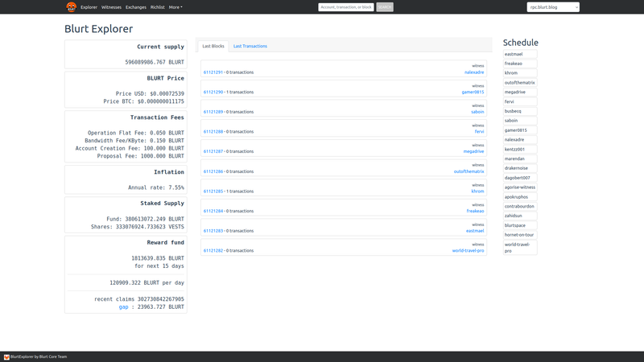Open witness saboin link in block list
This screenshot has height=362, width=644.
click(x=477, y=112)
